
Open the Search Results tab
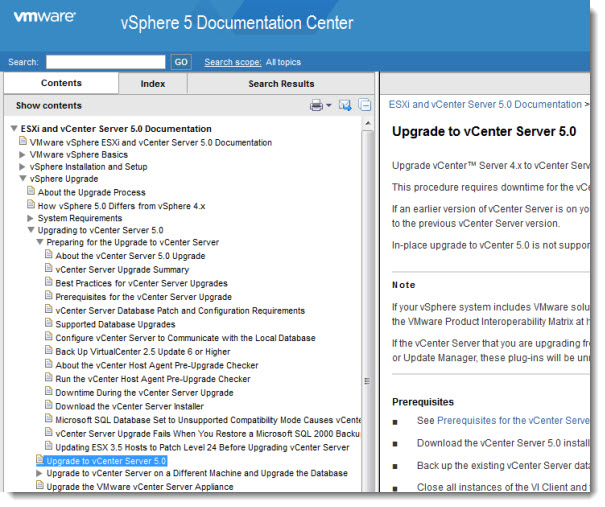283,84
